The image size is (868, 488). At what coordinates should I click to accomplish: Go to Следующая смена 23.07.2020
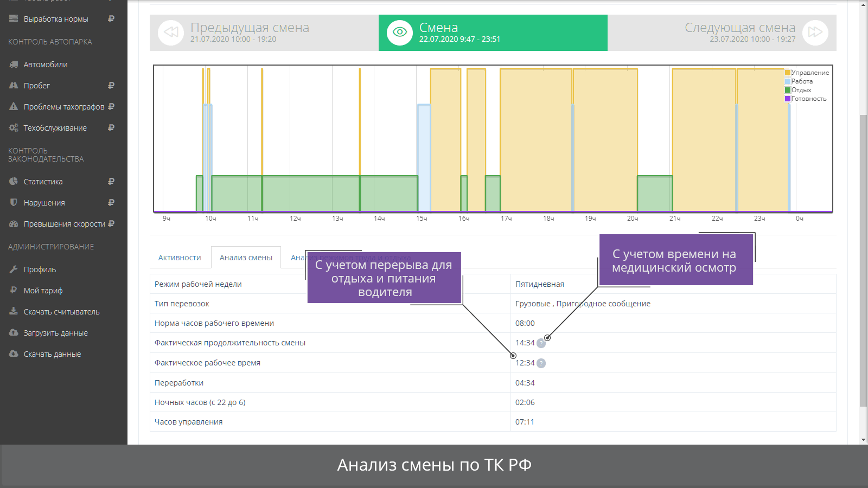(x=722, y=33)
